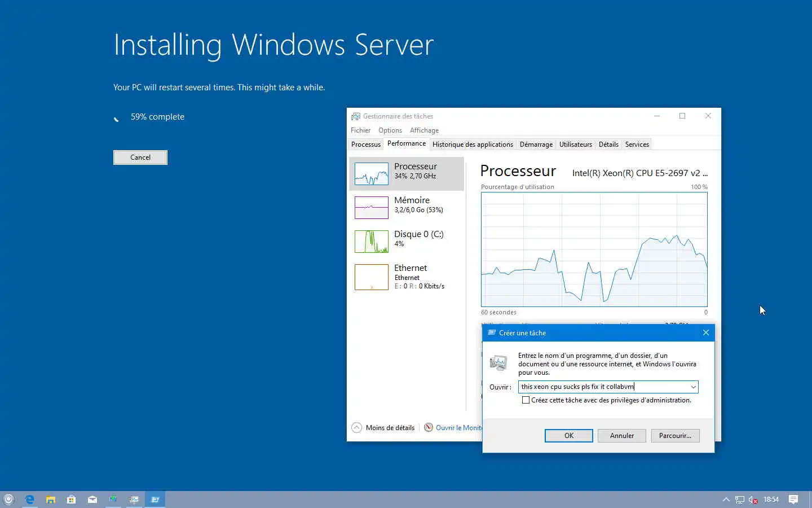This screenshot has width=812, height=508.
Task: Open Microsoft Edge from the taskbar
Action: point(29,499)
